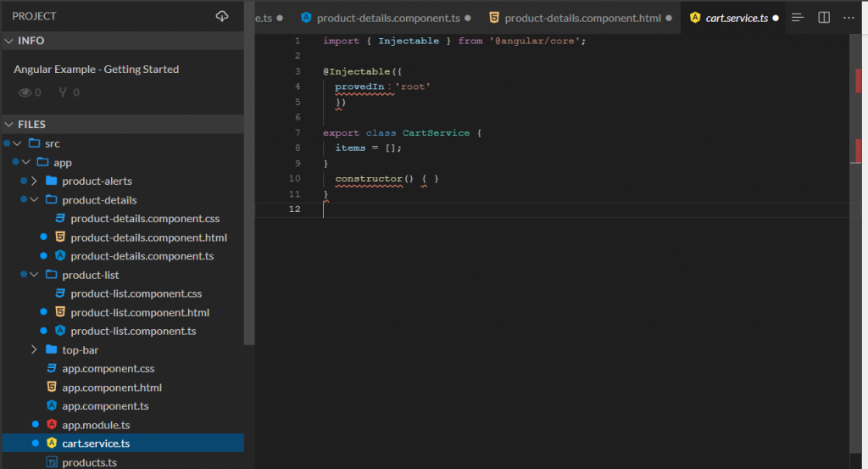Click the cloud download project icon

coord(222,16)
